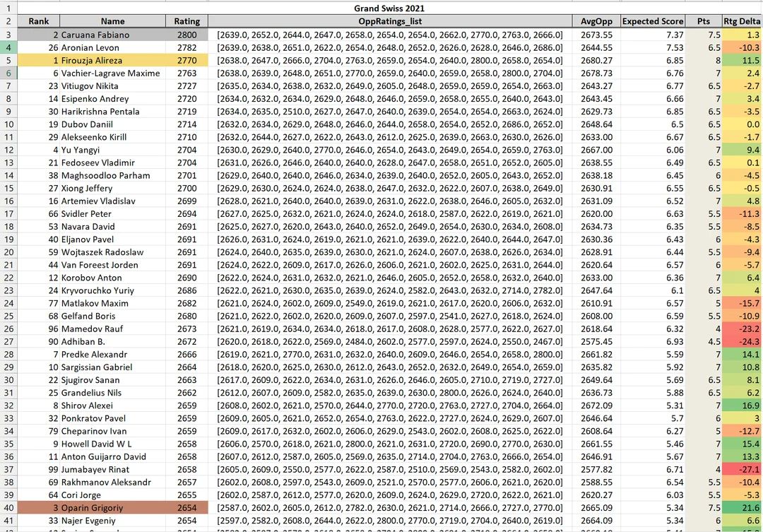Screen dimensions: 763x532
Task: Select Jumabayev Rinat's red -27.1 rating delta
Action: [742, 470]
